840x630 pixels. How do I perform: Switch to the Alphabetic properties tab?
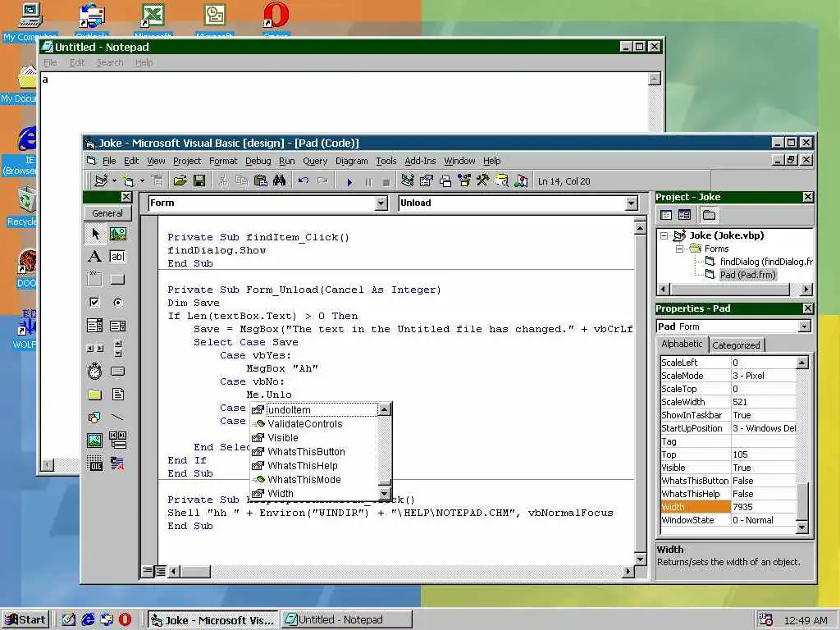coord(682,344)
